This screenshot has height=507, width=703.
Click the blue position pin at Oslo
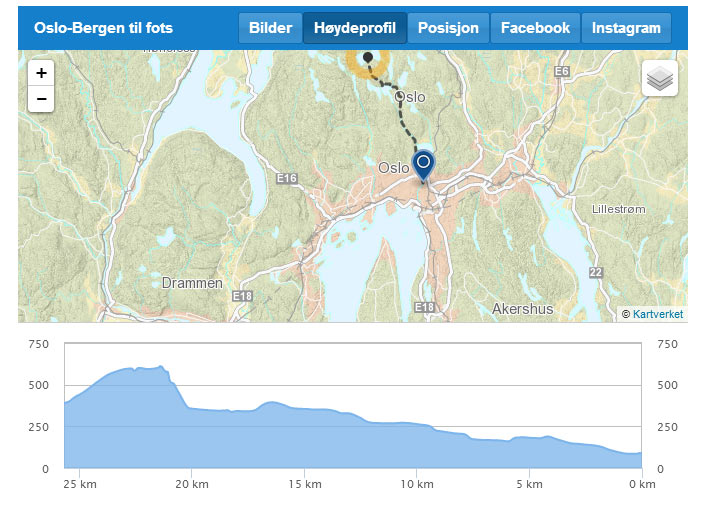point(423,166)
